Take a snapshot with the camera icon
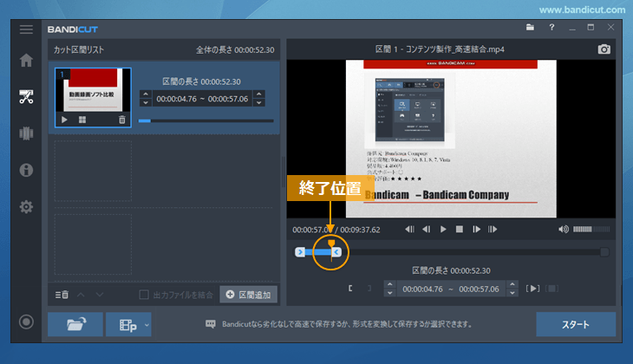The image size is (633, 364). point(604,49)
